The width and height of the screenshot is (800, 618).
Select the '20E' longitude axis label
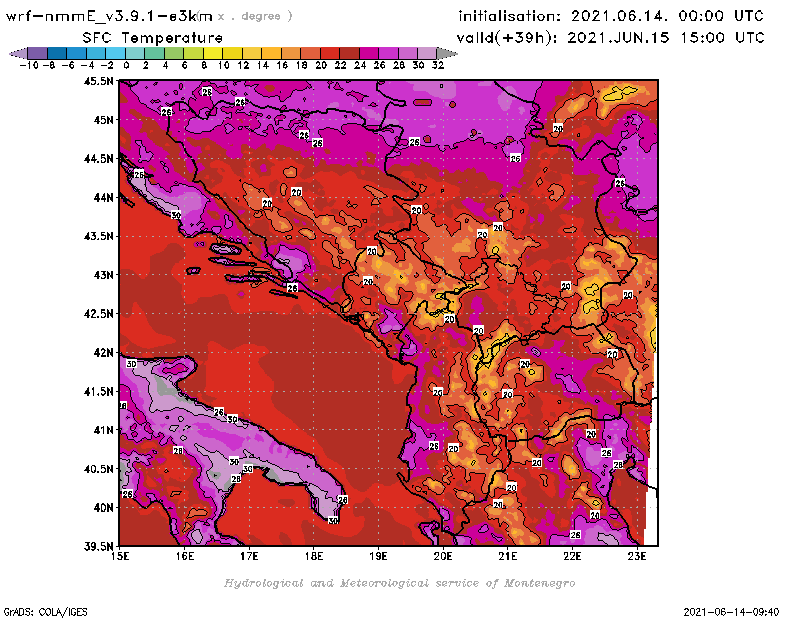point(443,556)
